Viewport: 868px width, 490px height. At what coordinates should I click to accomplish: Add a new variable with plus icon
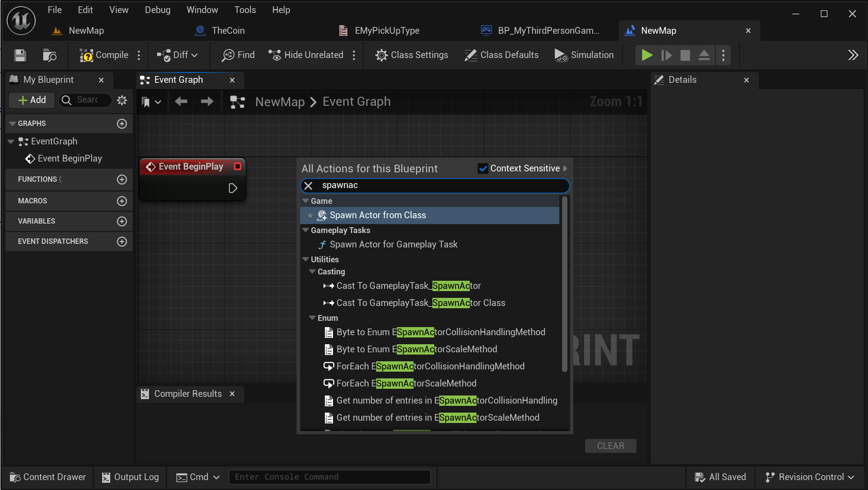(122, 221)
